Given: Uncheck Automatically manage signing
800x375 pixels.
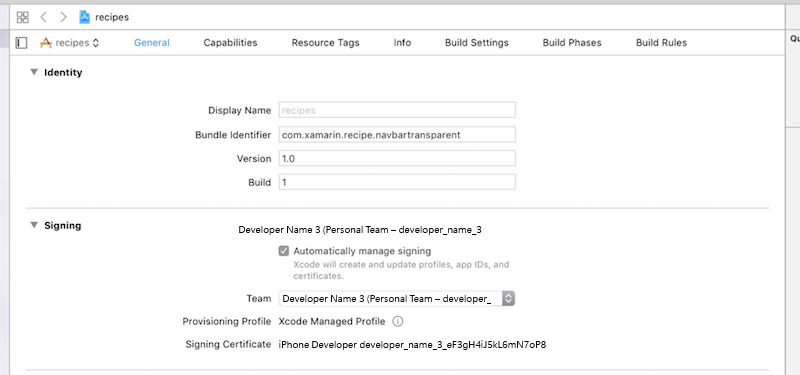Looking at the screenshot, I should pyautogui.click(x=284, y=251).
